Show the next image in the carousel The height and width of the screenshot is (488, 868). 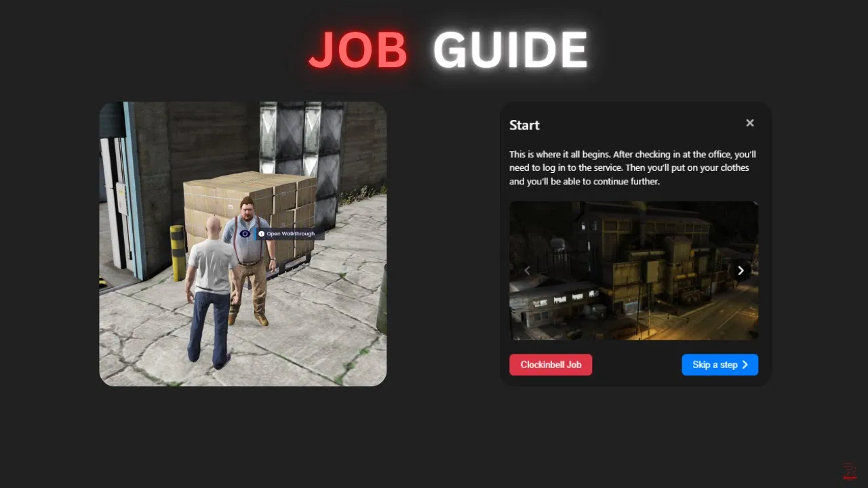click(x=741, y=270)
